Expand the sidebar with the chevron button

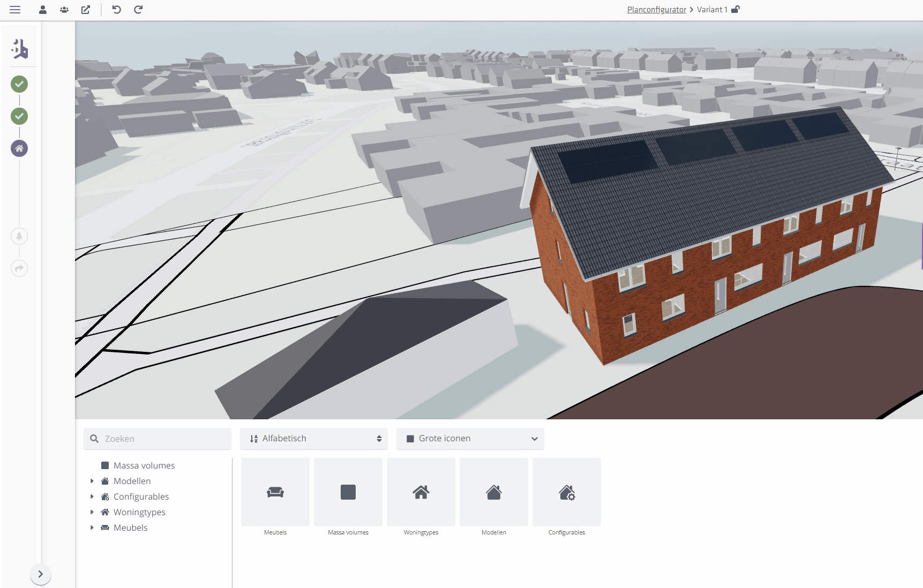(41, 574)
